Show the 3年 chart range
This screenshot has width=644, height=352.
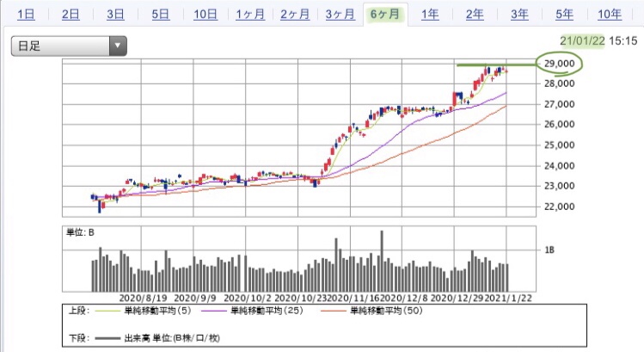click(x=519, y=15)
